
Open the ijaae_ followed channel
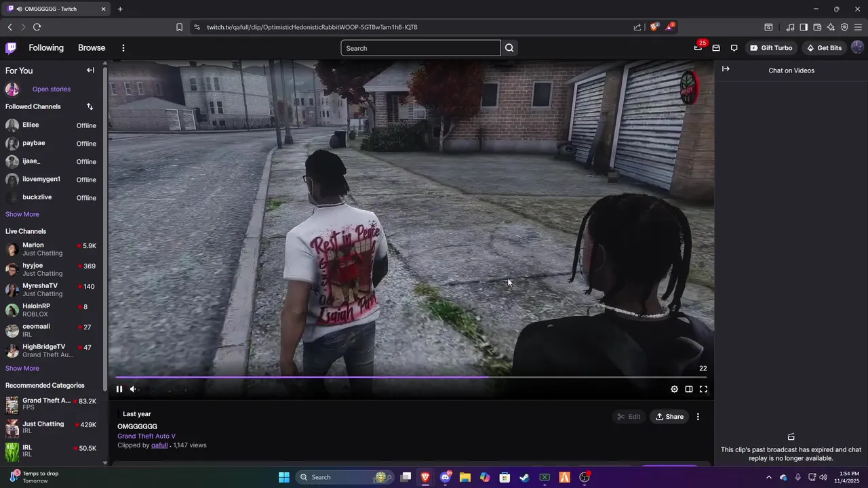pyautogui.click(x=52, y=161)
